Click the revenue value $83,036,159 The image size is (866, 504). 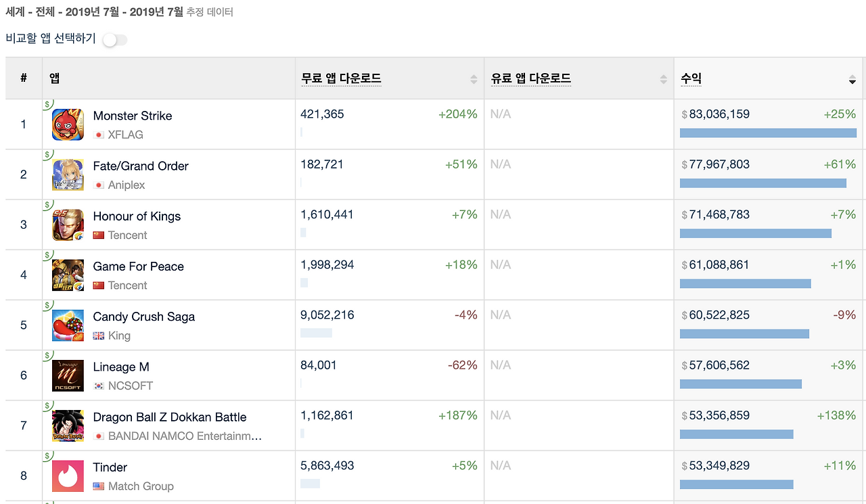click(x=715, y=114)
